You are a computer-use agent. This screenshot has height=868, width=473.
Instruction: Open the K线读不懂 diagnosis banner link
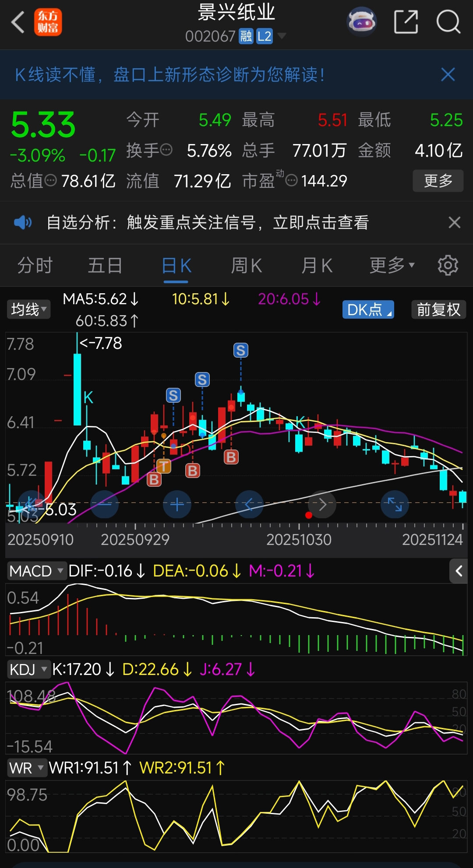tap(170, 75)
